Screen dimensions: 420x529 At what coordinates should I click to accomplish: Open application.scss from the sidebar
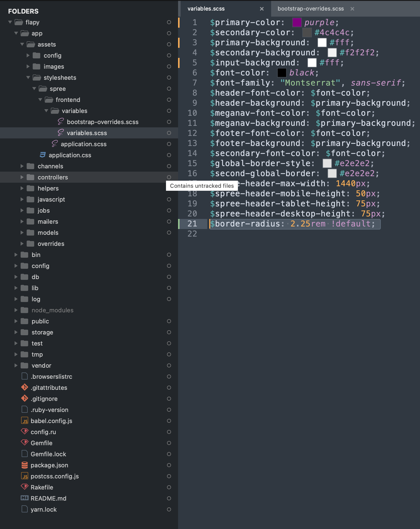pyautogui.click(x=84, y=144)
